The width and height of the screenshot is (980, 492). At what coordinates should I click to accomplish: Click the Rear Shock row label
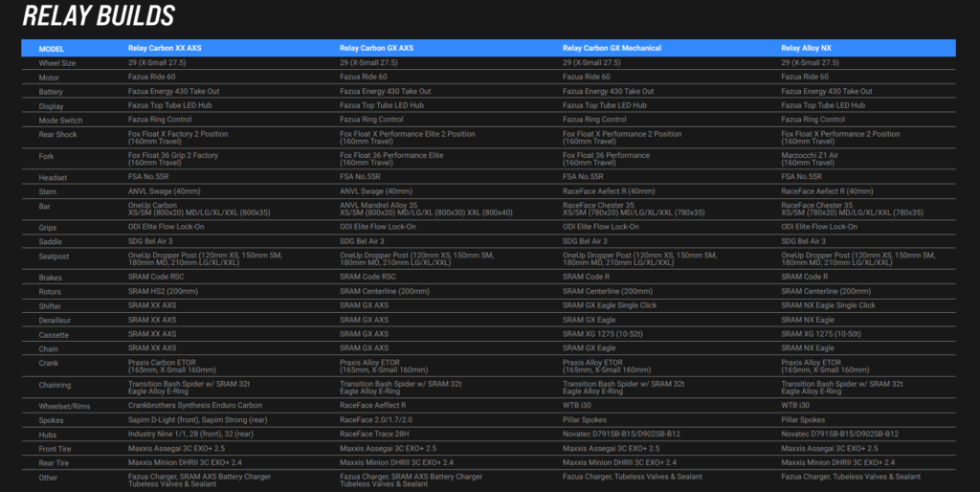(x=57, y=134)
